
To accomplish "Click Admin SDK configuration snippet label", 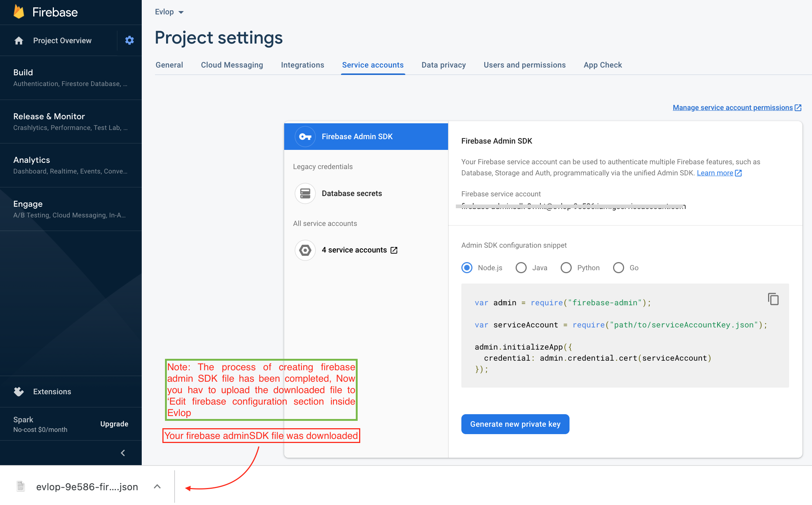I will [514, 245].
